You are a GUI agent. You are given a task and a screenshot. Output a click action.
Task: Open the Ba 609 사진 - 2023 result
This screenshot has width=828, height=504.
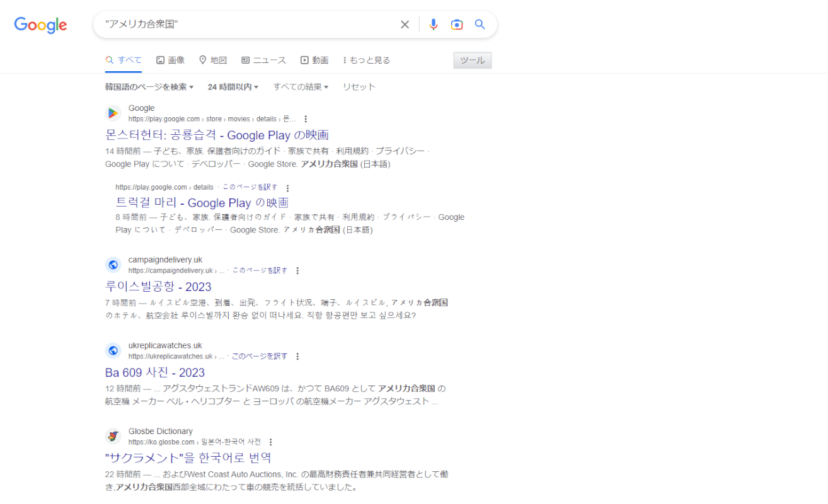[x=155, y=373]
